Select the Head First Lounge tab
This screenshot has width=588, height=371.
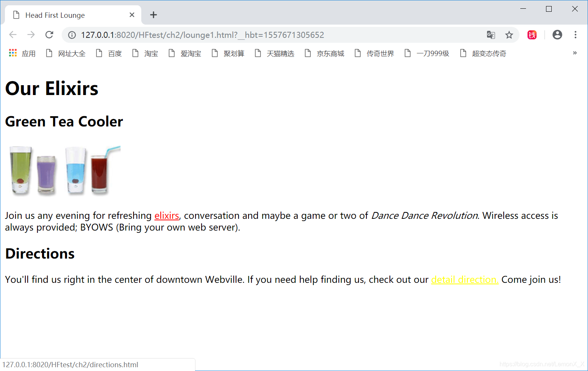coord(73,15)
